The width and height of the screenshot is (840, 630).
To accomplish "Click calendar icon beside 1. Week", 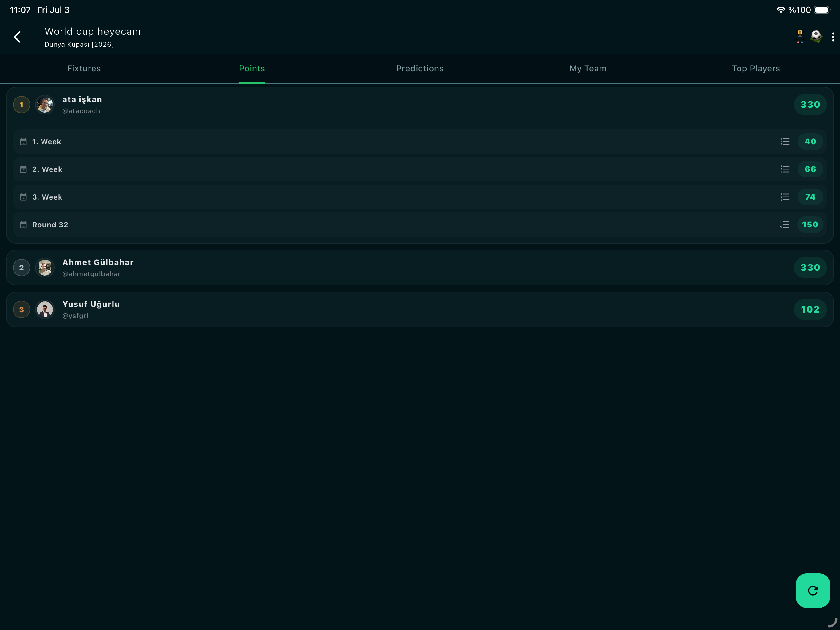I will click(x=23, y=142).
